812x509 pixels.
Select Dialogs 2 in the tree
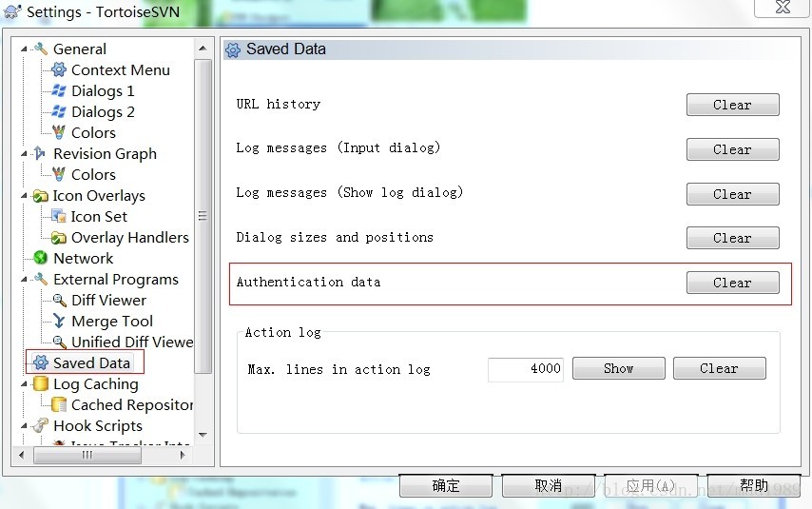103,112
